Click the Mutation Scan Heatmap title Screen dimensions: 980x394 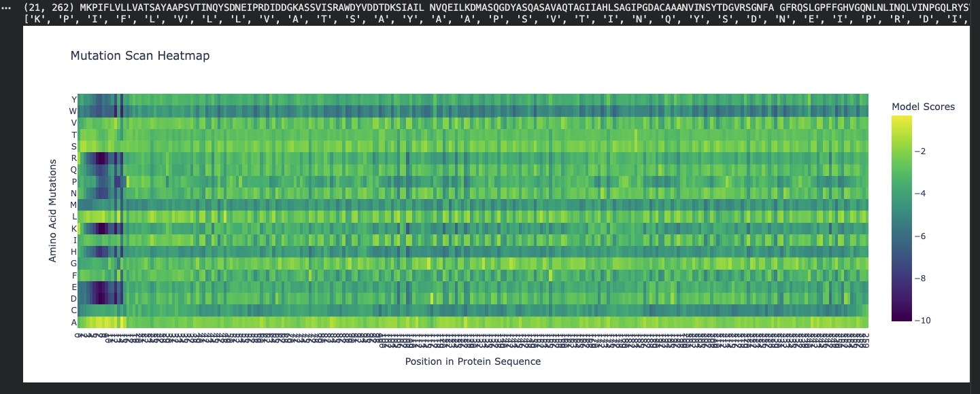(x=140, y=56)
